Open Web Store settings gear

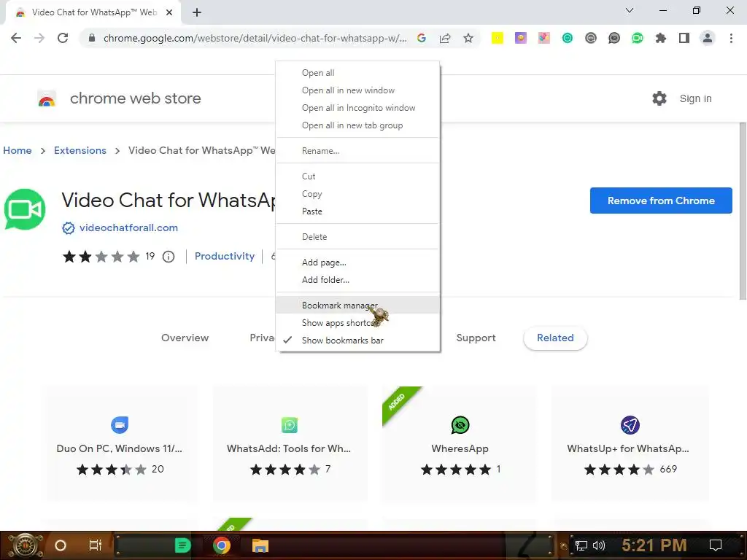tap(659, 98)
